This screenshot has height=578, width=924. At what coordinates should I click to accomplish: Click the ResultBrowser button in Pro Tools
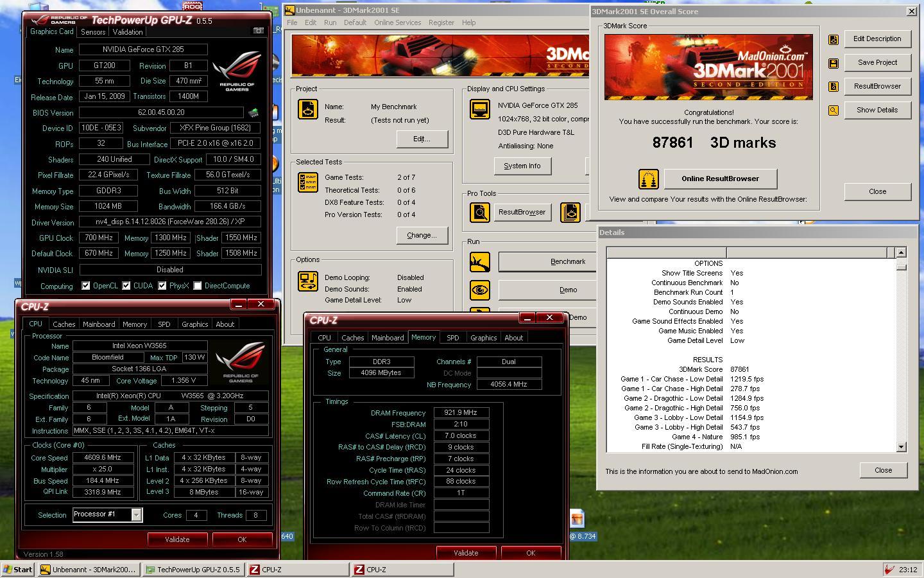[522, 212]
